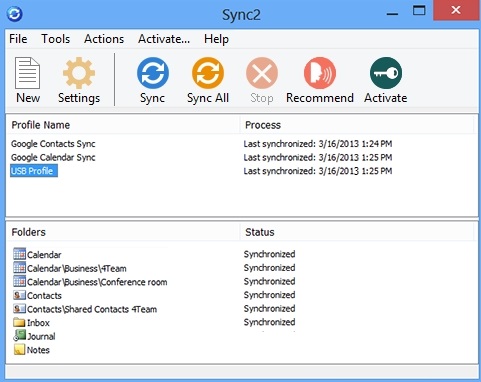Click USB Profile's last synchronized time

pos(318,171)
